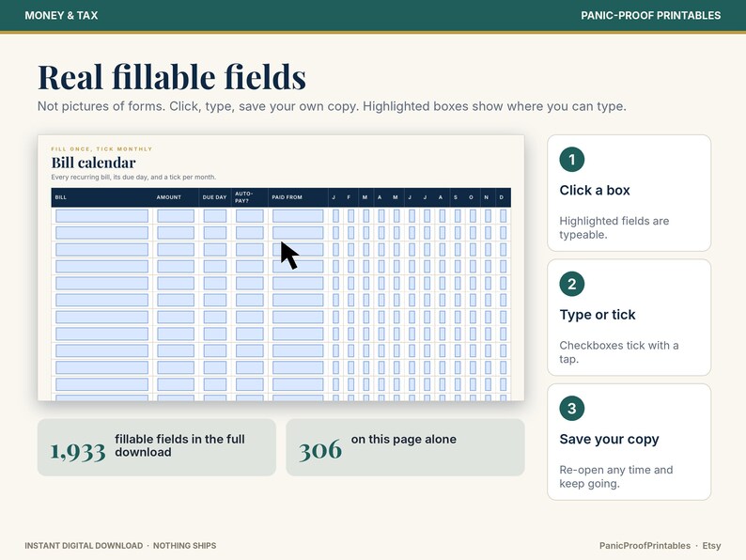Click the first row Bill name field
746x560 pixels.
[101, 216]
